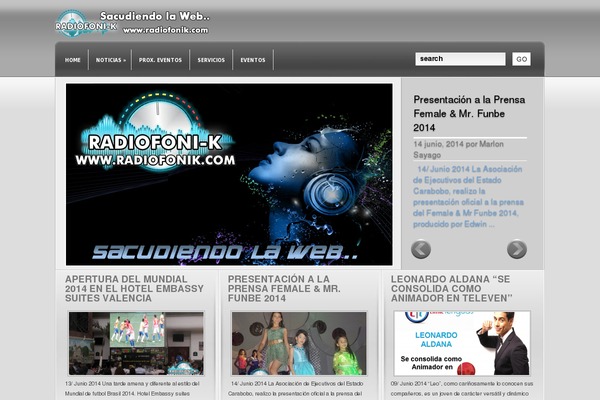600x400 pixels.
Task: View Leonardo Aldana thumbnail image
Action: (x=462, y=343)
